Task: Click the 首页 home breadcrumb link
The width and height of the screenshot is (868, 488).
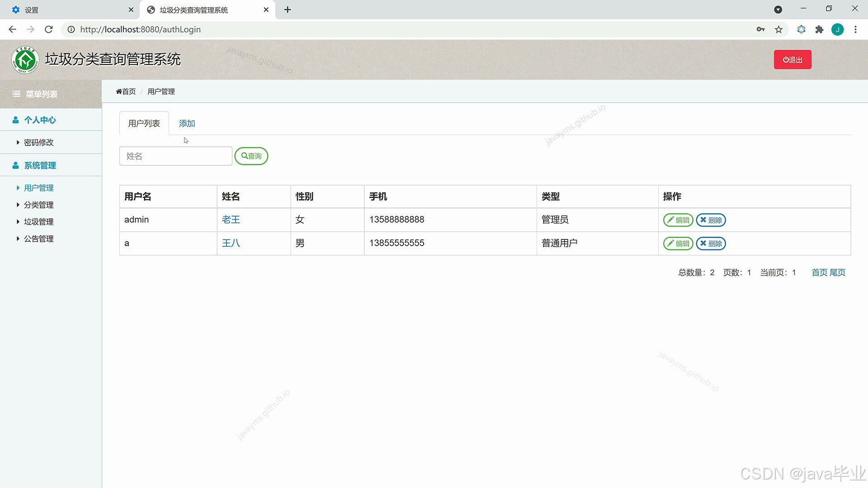Action: coord(126,91)
